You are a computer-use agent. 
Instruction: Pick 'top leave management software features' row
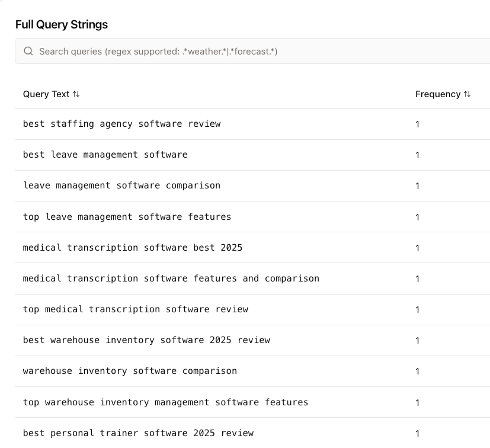pos(127,217)
